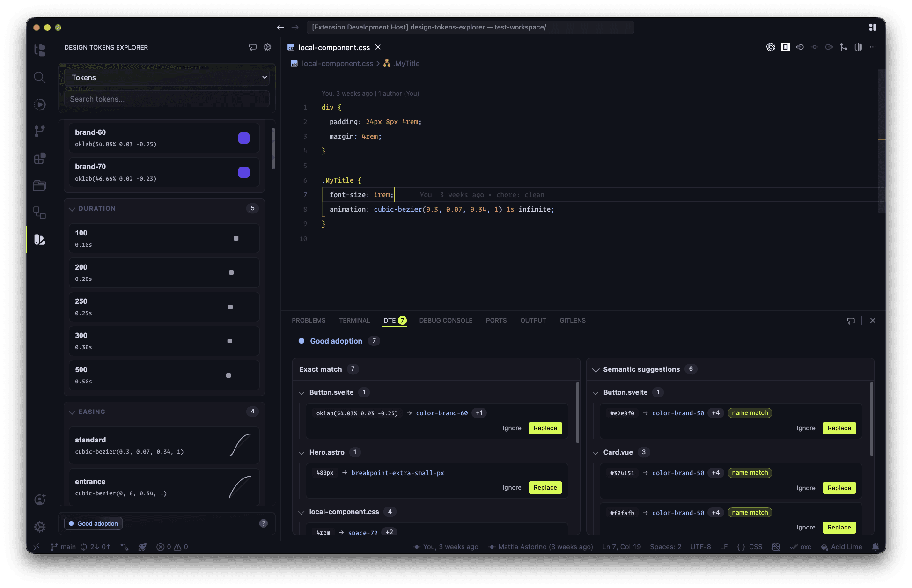
Task: Click the brand-60 purple color swatch
Action: click(244, 138)
